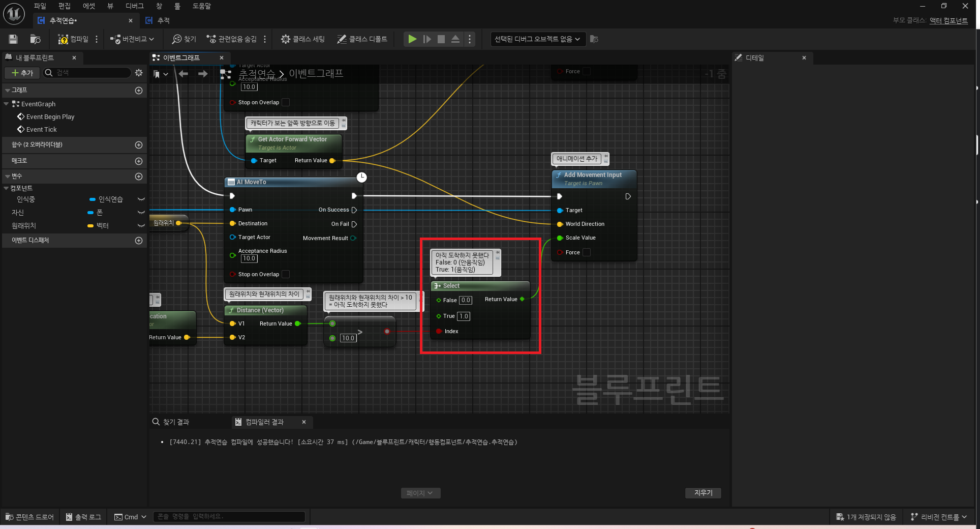Viewport: 980px width, 529px height.
Task: Open the 편집 menu
Action: click(65, 6)
